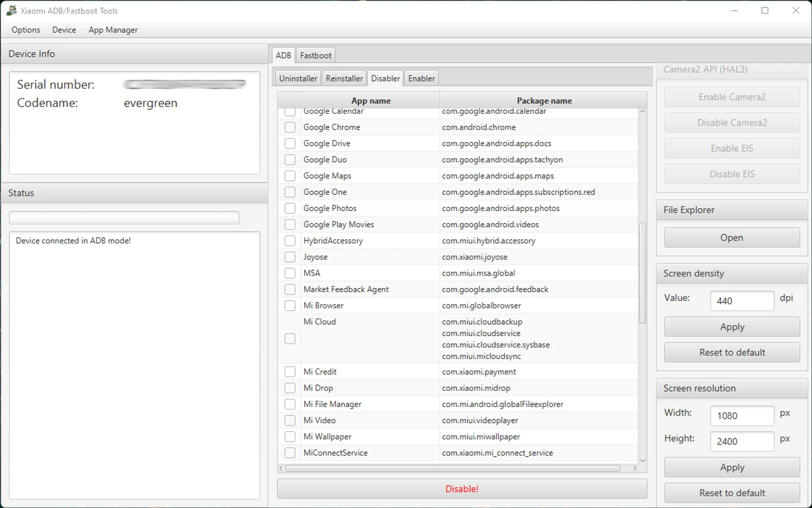Image resolution: width=812 pixels, height=508 pixels.
Task: Click the red Disable! button
Action: coord(462,489)
